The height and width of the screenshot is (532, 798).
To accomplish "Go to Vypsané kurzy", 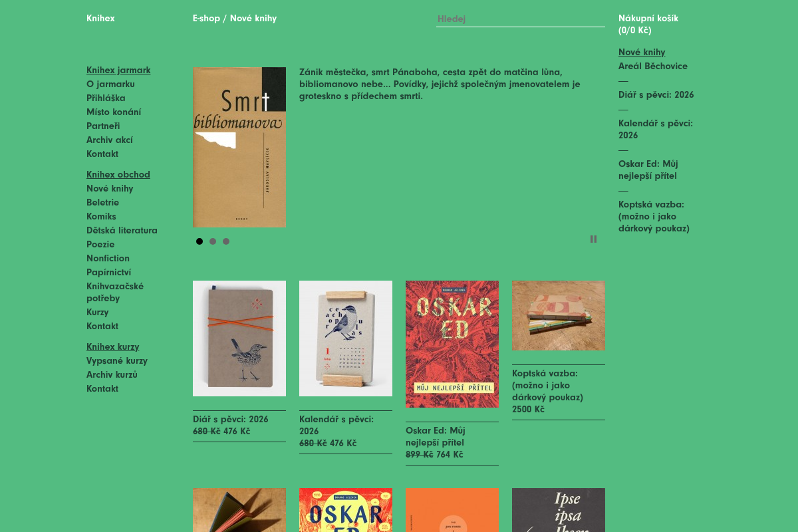I will [x=117, y=360].
